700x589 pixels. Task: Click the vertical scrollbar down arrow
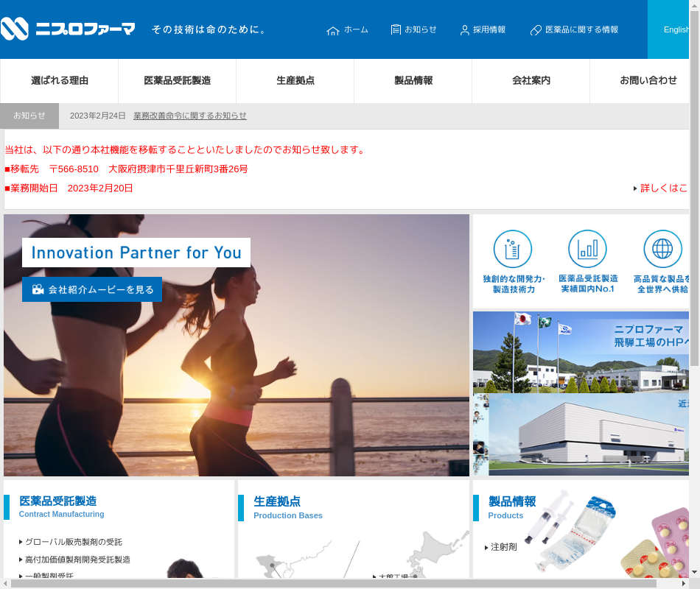point(694,572)
